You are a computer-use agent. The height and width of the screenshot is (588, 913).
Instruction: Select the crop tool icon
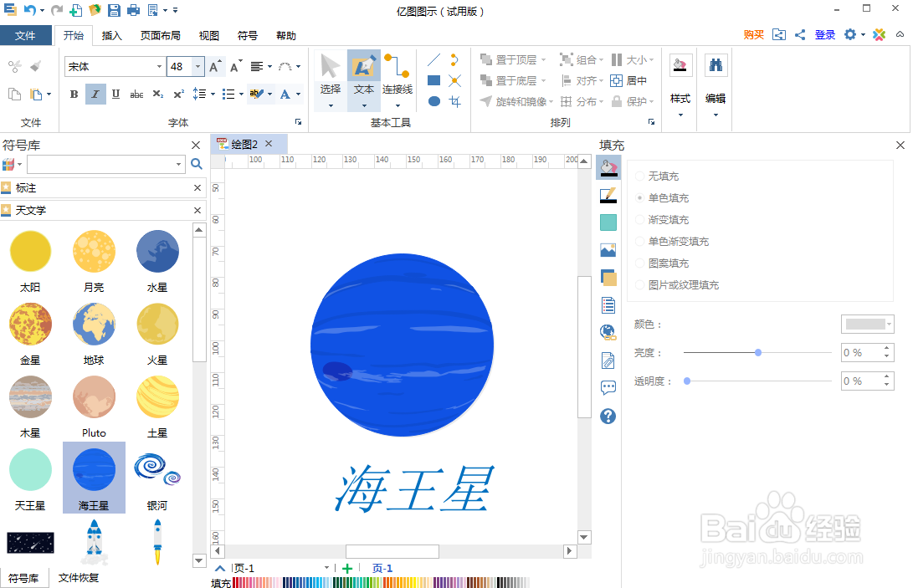tap(454, 101)
